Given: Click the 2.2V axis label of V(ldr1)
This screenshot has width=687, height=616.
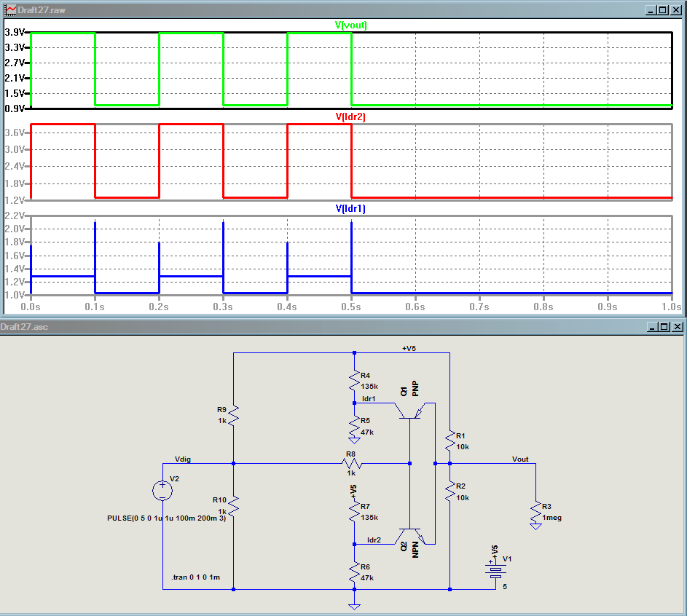Looking at the screenshot, I should pos(15,216).
